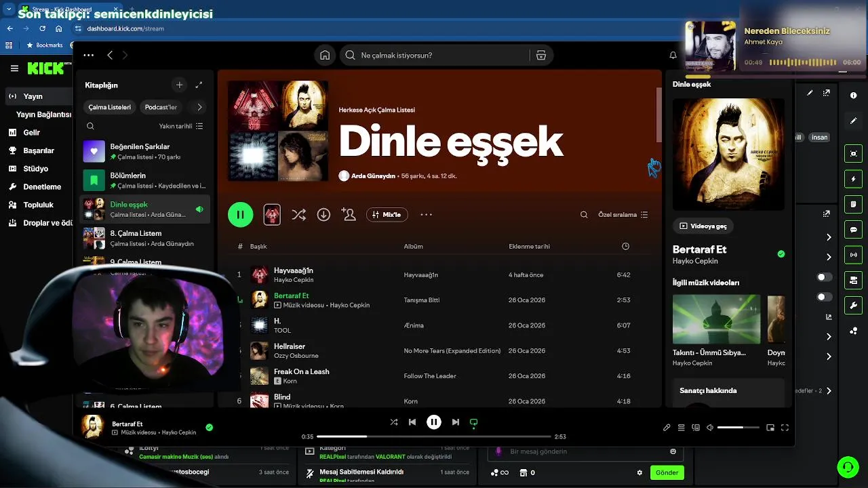Open Yayın in Kick sidebar
This screenshot has width=868, height=488.
click(33, 96)
